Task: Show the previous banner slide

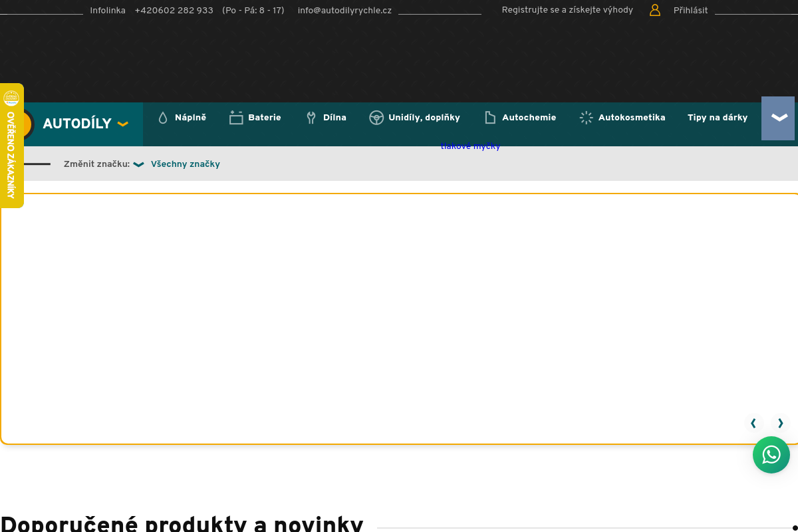Action: 753,423
